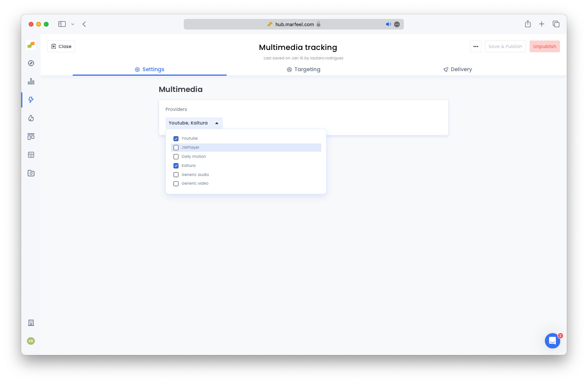Open the chevron next to sidebar toggle
This screenshot has width=588, height=383.
point(73,24)
